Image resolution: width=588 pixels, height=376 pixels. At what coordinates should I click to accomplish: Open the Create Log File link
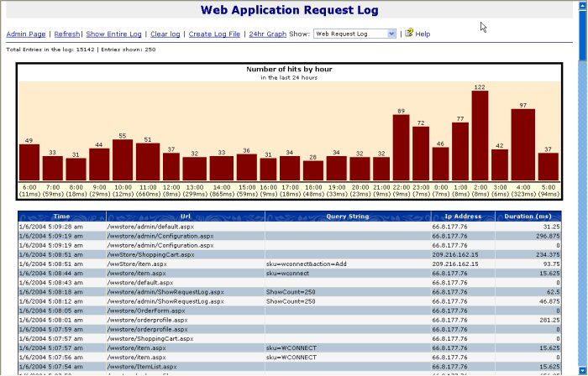click(x=214, y=34)
